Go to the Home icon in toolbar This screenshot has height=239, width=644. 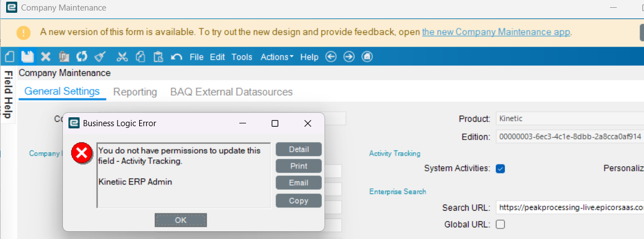367,57
